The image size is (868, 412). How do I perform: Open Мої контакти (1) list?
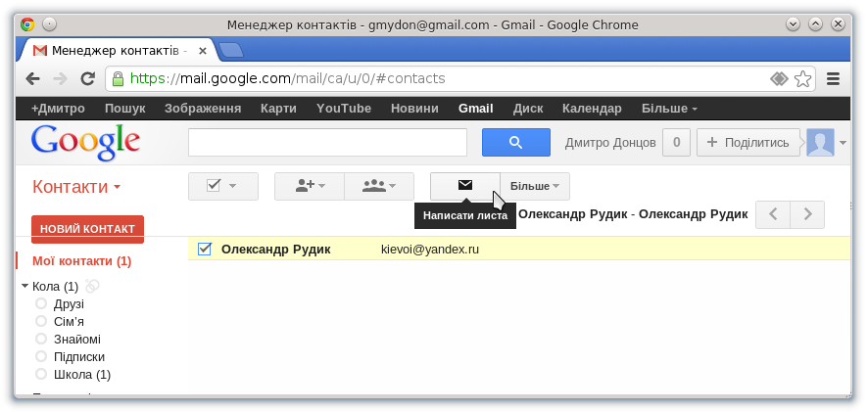point(82,261)
